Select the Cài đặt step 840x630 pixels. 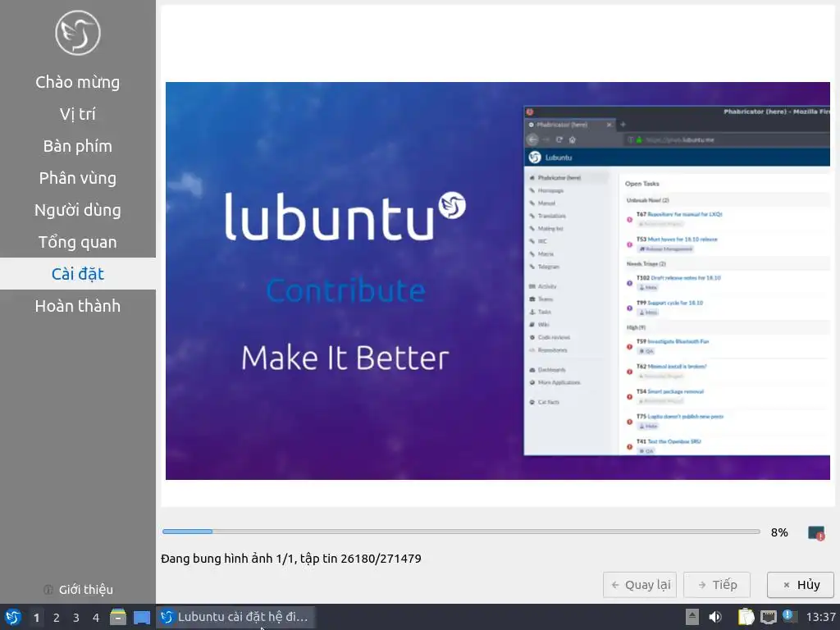78,274
